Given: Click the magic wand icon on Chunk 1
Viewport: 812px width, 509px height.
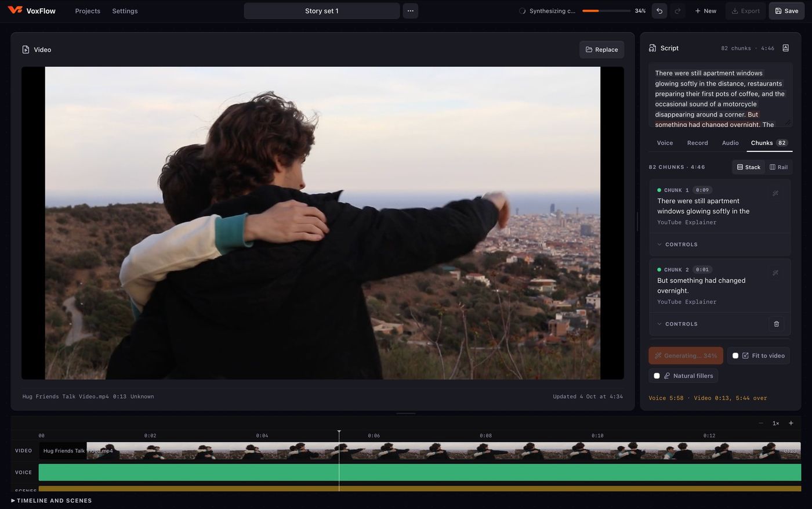Looking at the screenshot, I should [x=775, y=193].
